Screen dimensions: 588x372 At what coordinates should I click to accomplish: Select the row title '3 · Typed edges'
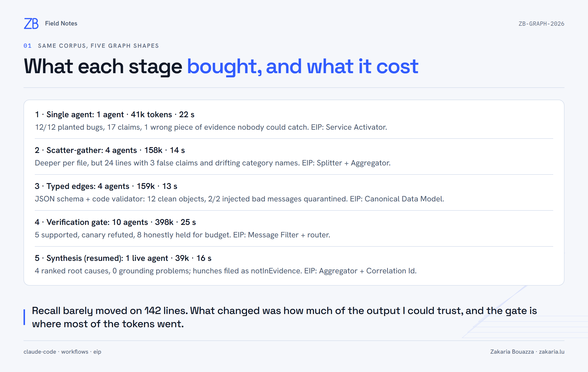click(x=106, y=186)
